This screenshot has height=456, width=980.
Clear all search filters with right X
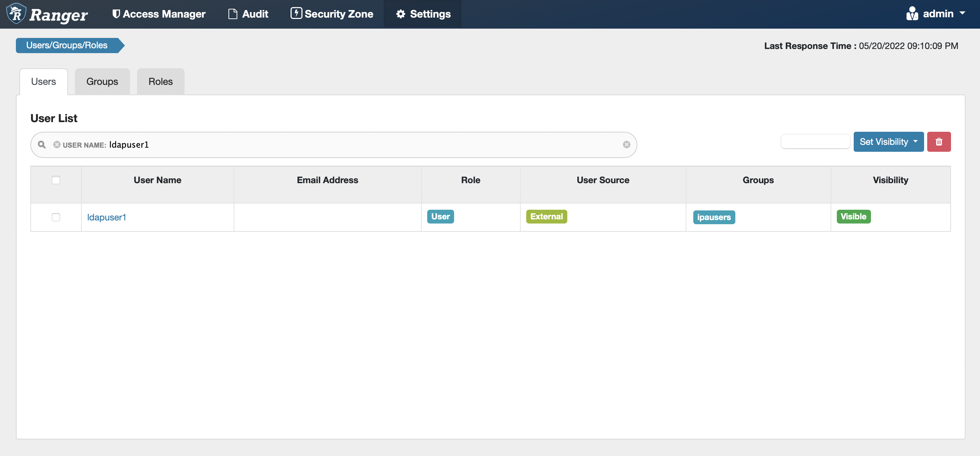(x=626, y=145)
